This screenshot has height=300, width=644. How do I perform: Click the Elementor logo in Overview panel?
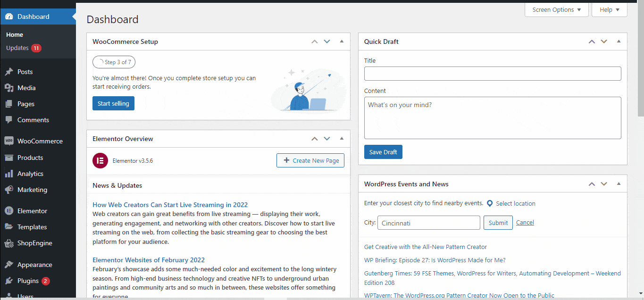[x=100, y=160]
